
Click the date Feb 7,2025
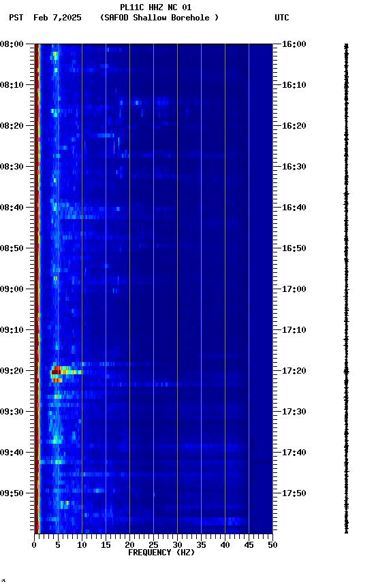coord(57,18)
